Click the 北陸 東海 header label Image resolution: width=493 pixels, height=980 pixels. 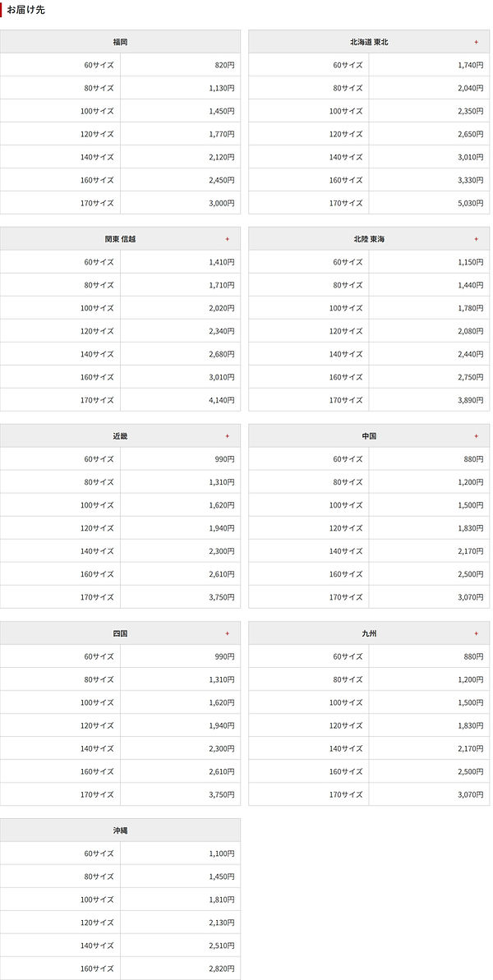(x=369, y=239)
